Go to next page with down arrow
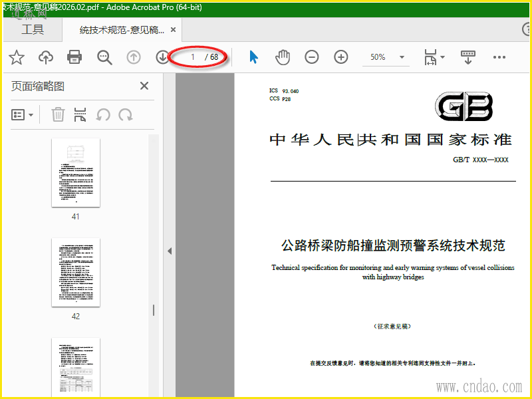The height and width of the screenshot is (399, 532). tap(162, 57)
